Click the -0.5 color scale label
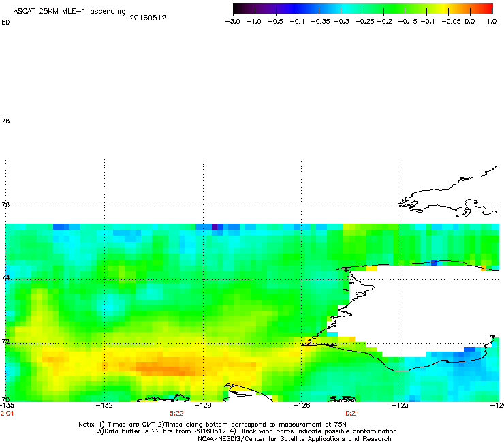 point(275,22)
